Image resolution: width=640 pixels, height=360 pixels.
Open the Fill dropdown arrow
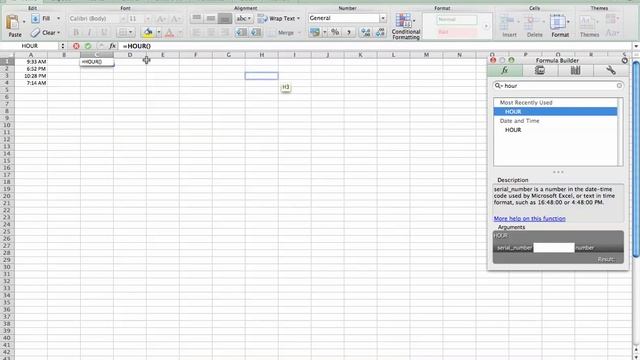pos(58,18)
